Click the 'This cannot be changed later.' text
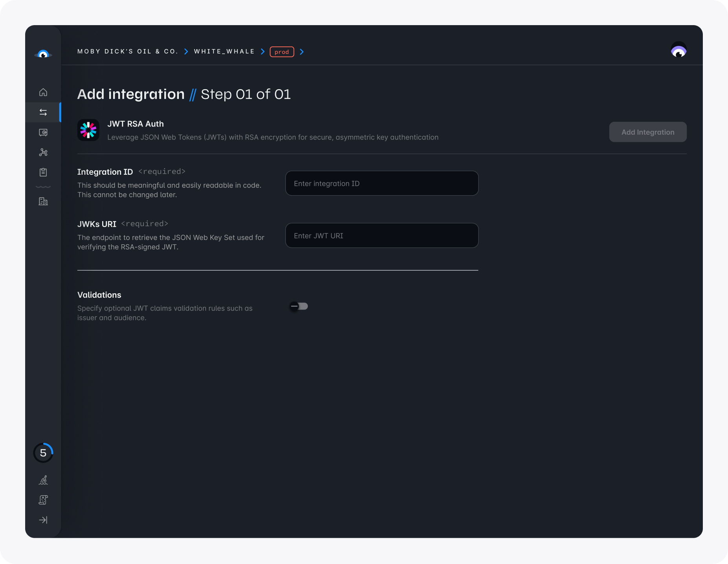 coord(127,195)
